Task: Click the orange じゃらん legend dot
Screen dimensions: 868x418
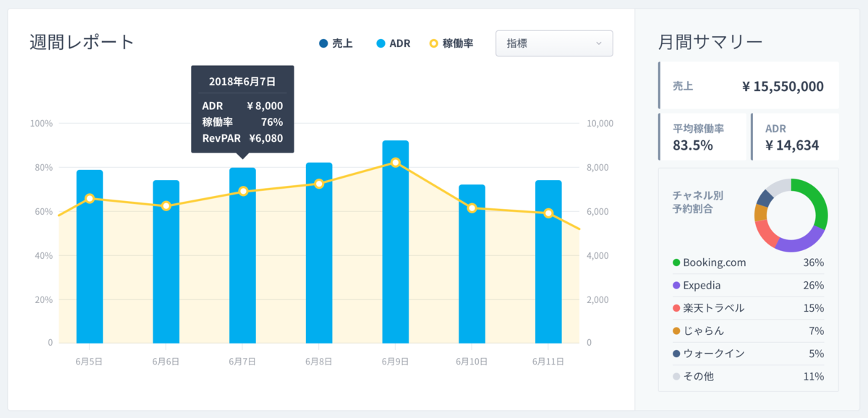Action: (x=676, y=331)
